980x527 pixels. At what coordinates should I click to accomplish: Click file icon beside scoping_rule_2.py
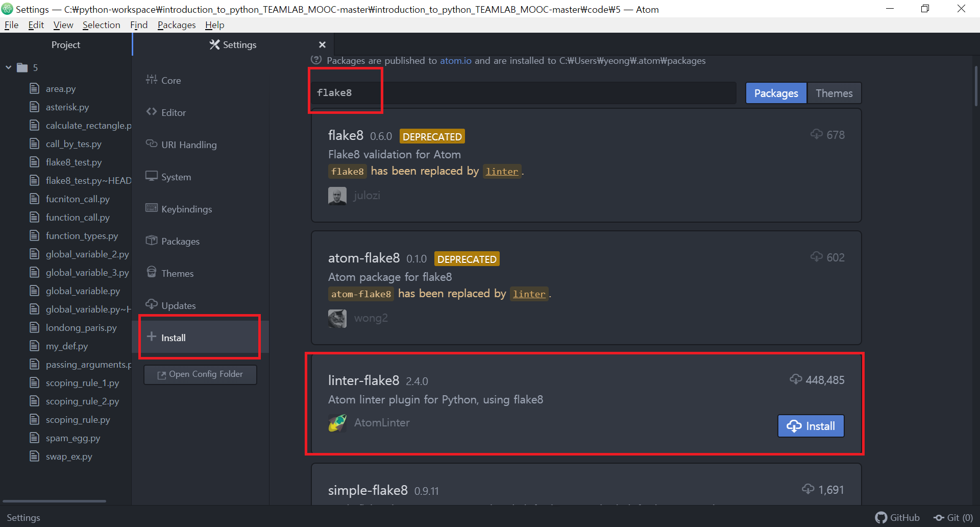(x=34, y=401)
